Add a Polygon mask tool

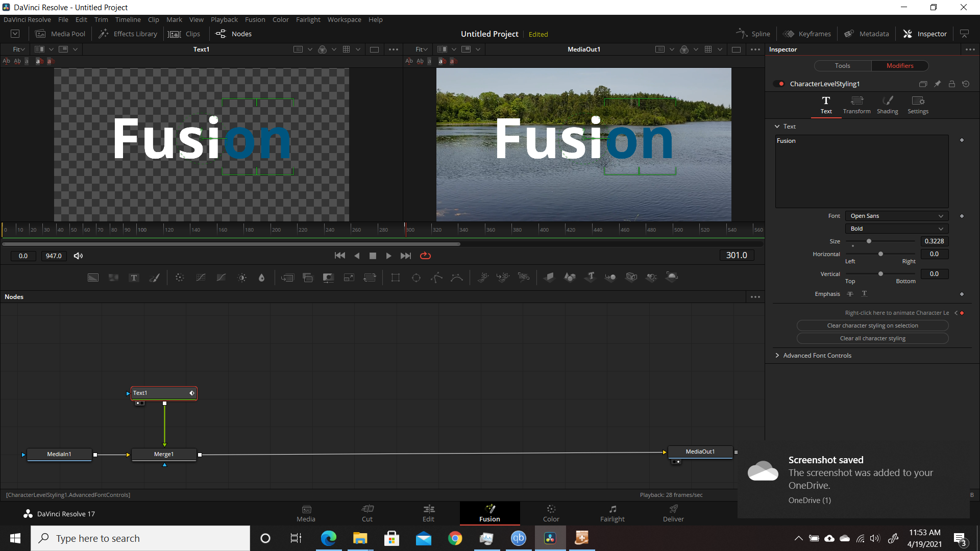click(x=436, y=278)
